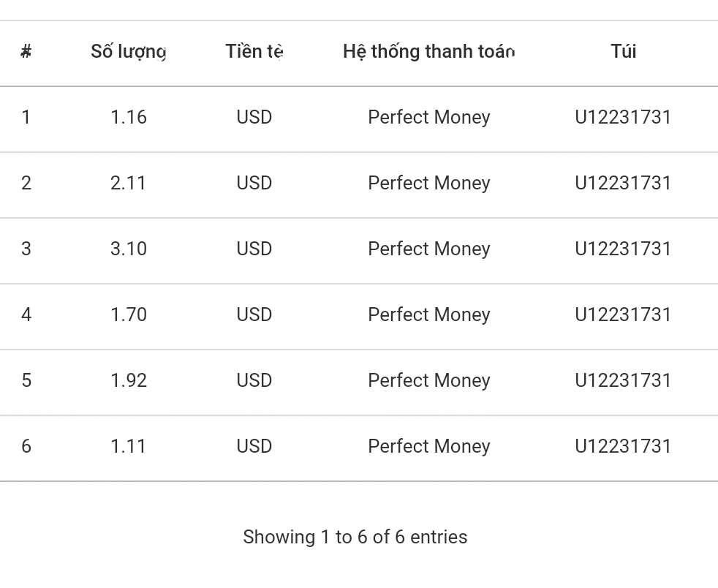Click the Túi column header
Viewport: 718px width, 588px height.
[623, 52]
